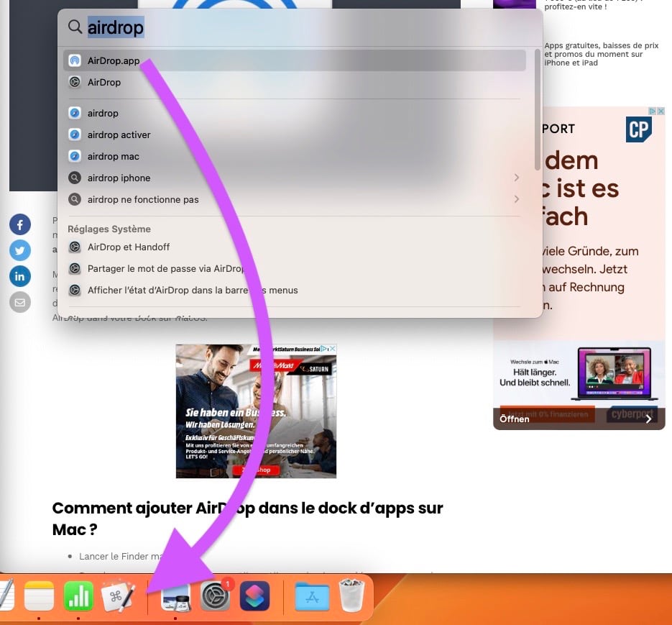672x625 pixels.
Task: Click the 'Comment ajouter AirDrop' heading
Action: click(247, 519)
